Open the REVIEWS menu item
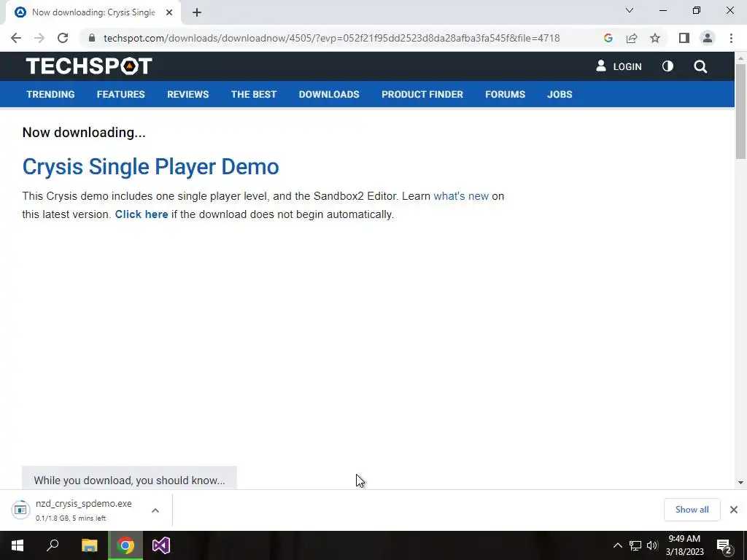The width and height of the screenshot is (747, 560). point(187,94)
